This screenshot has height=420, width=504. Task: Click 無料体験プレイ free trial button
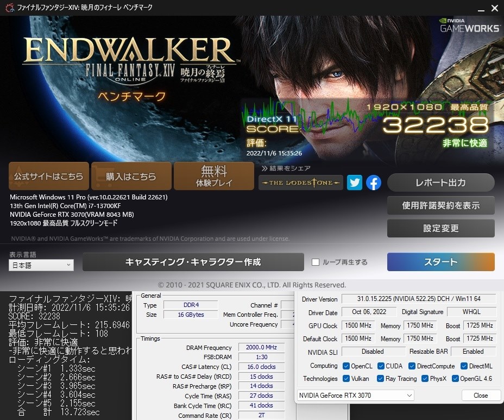click(214, 176)
